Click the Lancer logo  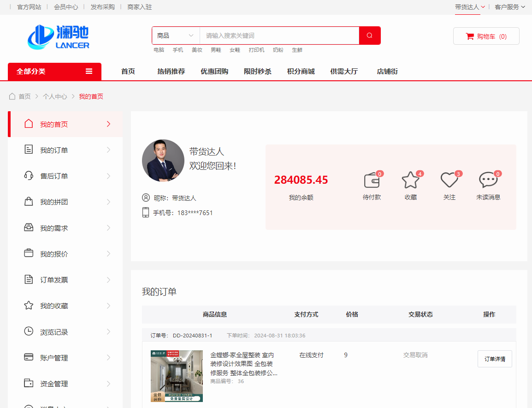click(x=59, y=37)
